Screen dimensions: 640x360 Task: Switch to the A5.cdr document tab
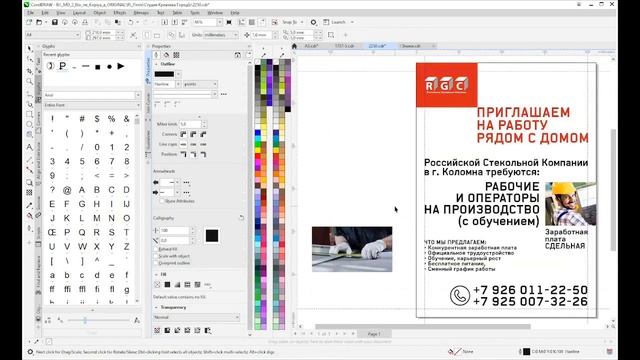[311, 46]
